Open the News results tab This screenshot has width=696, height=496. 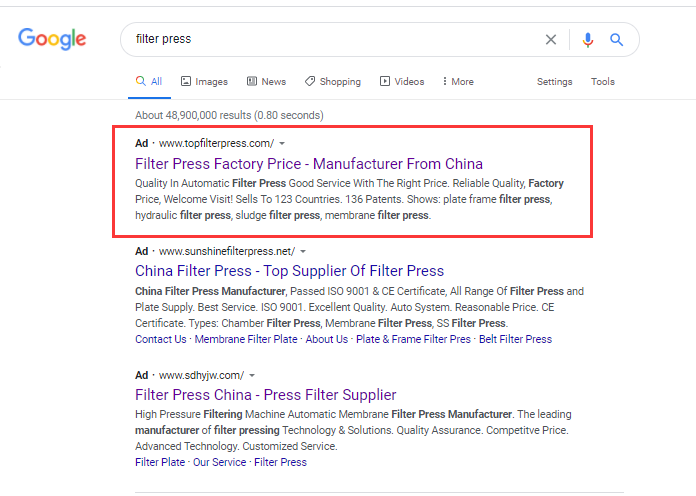click(266, 81)
